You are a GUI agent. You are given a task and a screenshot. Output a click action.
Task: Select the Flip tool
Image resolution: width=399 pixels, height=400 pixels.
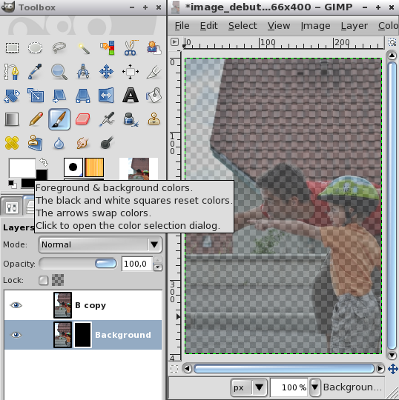click(x=107, y=96)
